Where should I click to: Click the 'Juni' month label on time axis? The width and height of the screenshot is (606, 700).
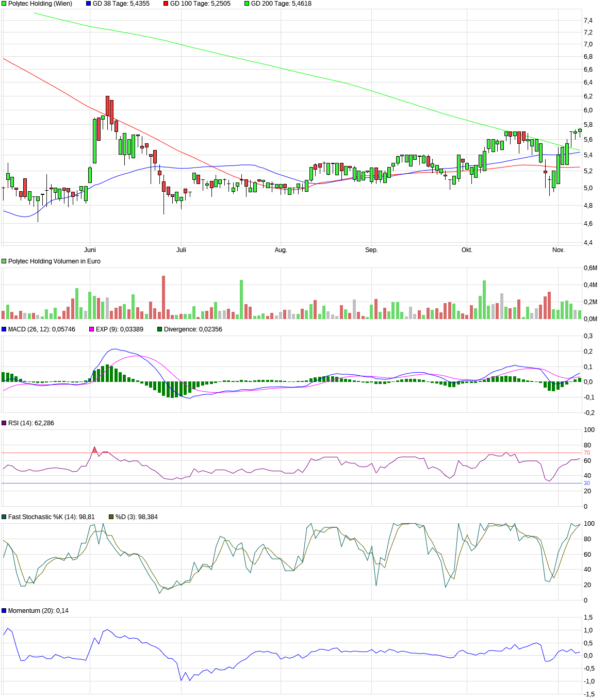point(90,250)
